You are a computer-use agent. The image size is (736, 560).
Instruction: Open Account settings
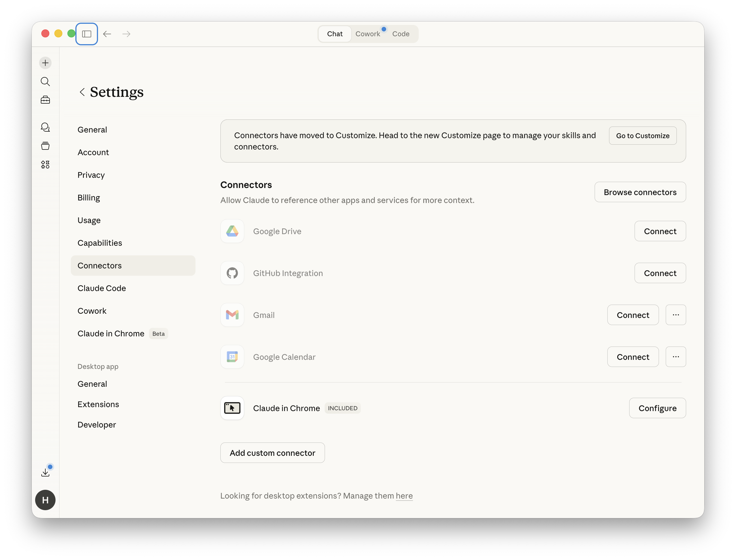tap(133, 152)
